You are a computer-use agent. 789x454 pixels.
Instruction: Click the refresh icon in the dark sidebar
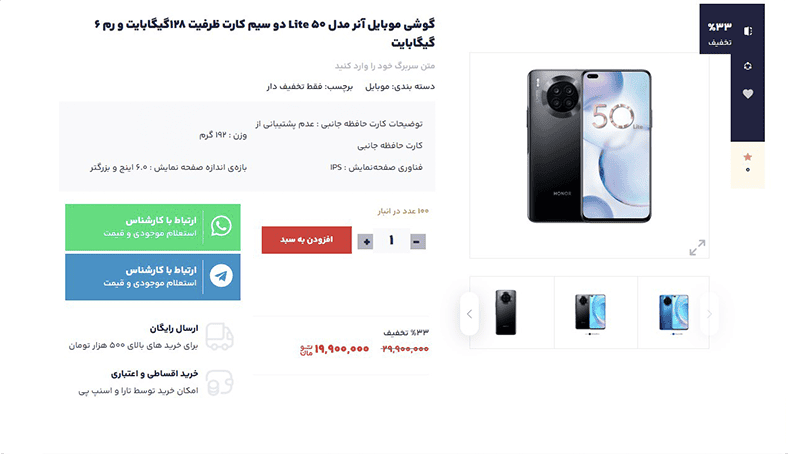pos(748,66)
